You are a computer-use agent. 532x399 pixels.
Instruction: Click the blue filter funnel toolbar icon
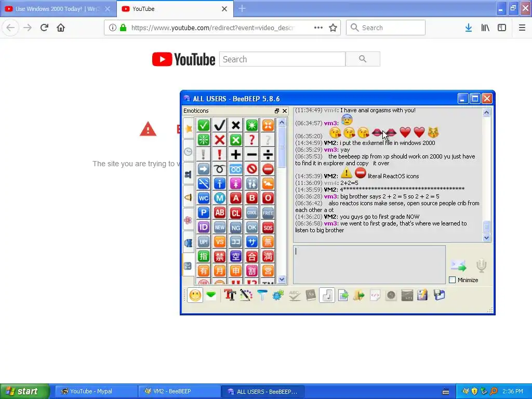(262, 295)
